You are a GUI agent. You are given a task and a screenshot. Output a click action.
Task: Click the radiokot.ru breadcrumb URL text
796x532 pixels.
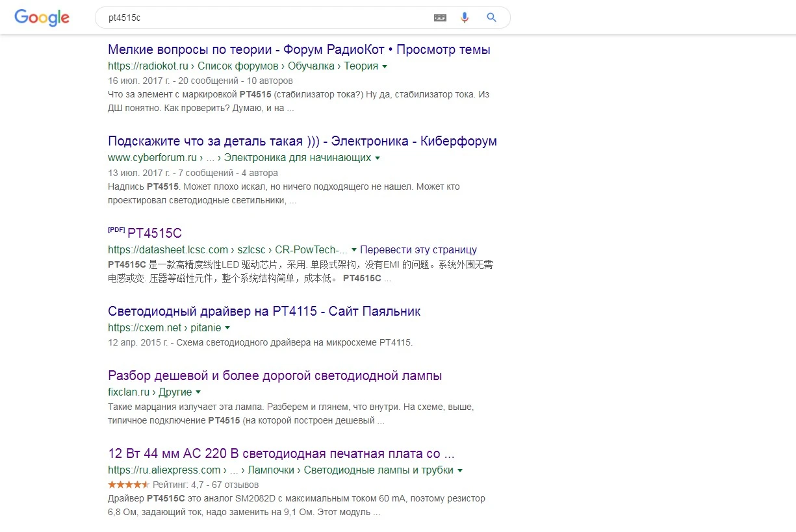pyautogui.click(x=243, y=66)
